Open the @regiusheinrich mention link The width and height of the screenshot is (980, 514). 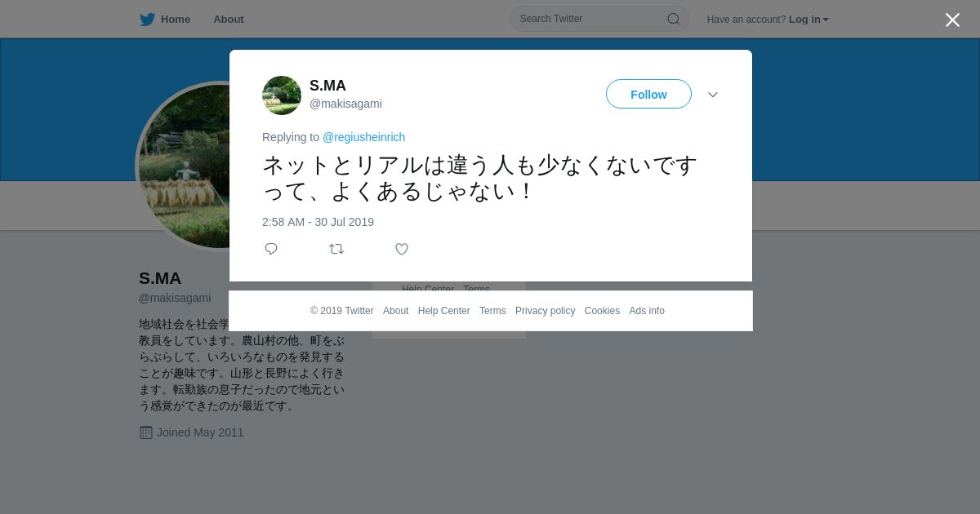(x=363, y=137)
